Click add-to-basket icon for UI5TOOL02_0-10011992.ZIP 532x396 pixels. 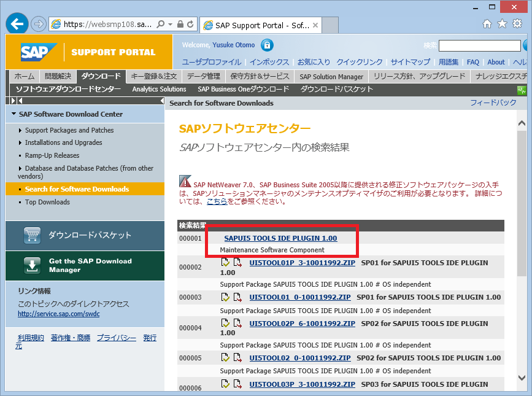(225, 357)
